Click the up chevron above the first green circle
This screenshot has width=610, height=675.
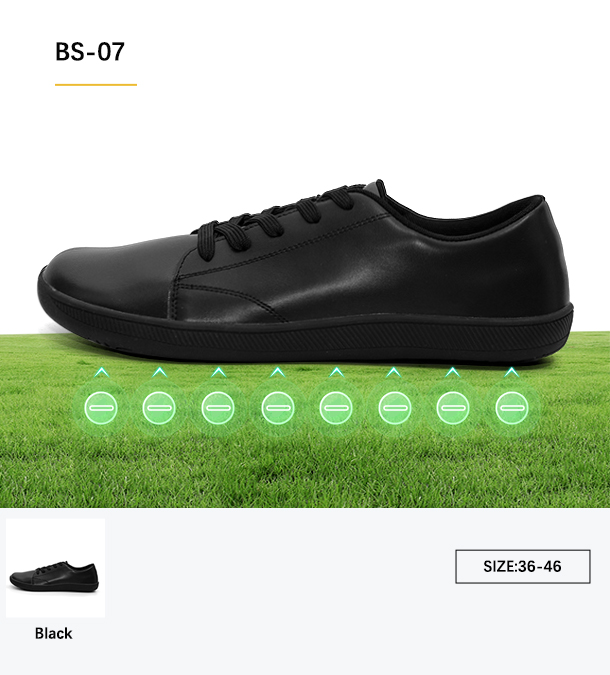[102, 372]
